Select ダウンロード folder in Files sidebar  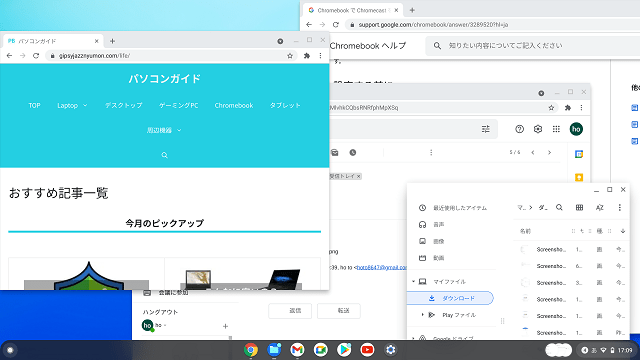pos(451,298)
